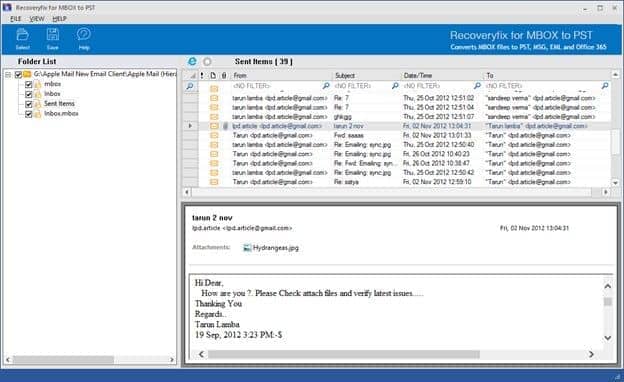Click message body scroll up arrow
Screen dimensions: 624x382
[x=608, y=286]
